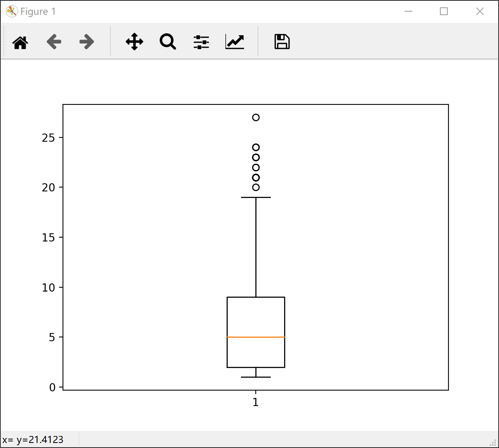499x448 pixels.
Task: Go forward to the next view
Action: [87, 42]
